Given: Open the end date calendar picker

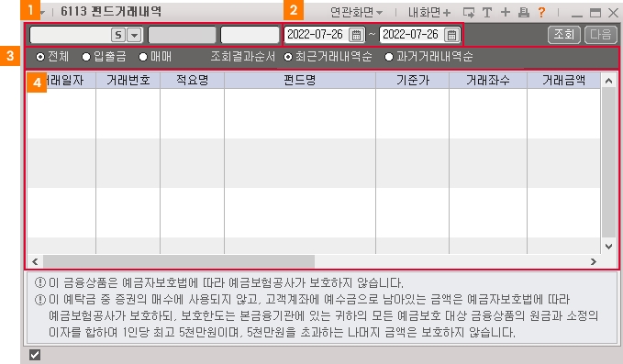Looking at the screenshot, I should click(451, 35).
